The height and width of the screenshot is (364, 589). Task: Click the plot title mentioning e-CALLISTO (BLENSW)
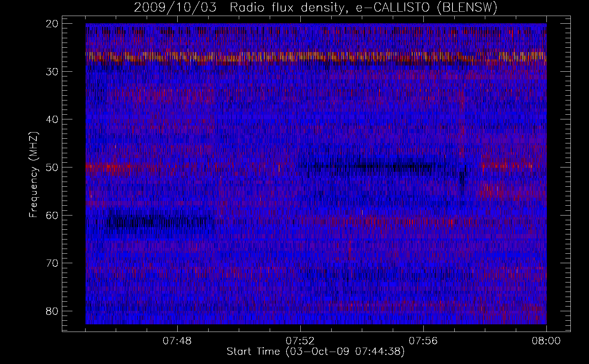316,8
